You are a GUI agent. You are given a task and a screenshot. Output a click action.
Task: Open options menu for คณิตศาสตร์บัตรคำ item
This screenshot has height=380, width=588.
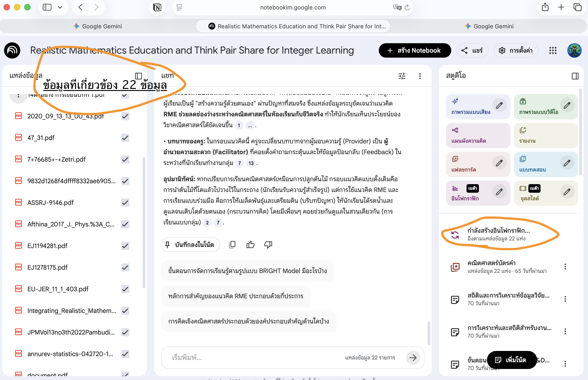point(565,267)
